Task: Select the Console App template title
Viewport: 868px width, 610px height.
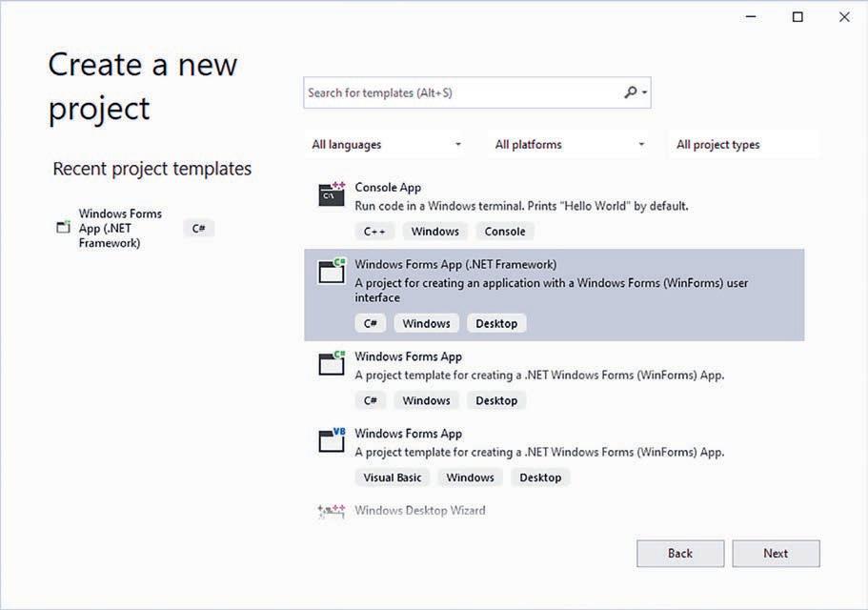Action: coord(388,187)
